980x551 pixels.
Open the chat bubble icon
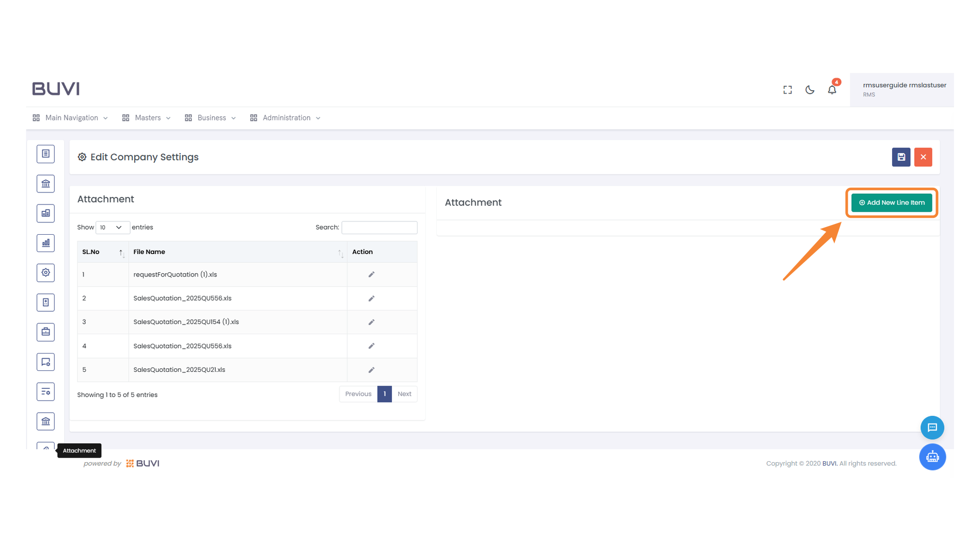point(932,428)
